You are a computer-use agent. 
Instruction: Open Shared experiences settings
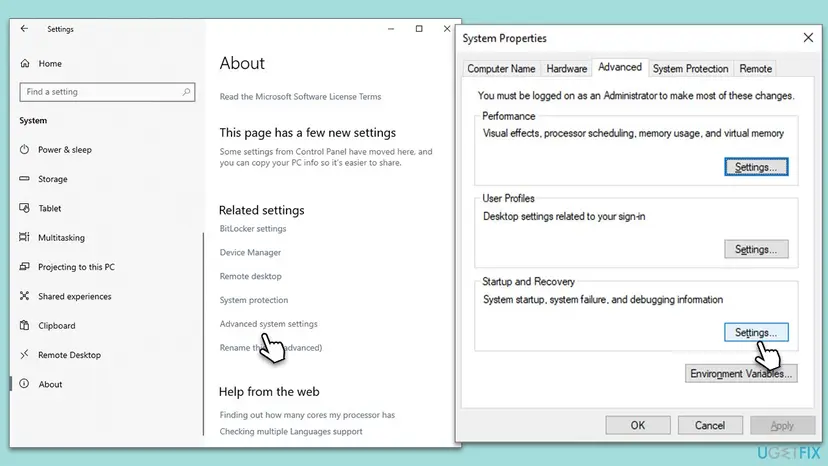pos(74,296)
